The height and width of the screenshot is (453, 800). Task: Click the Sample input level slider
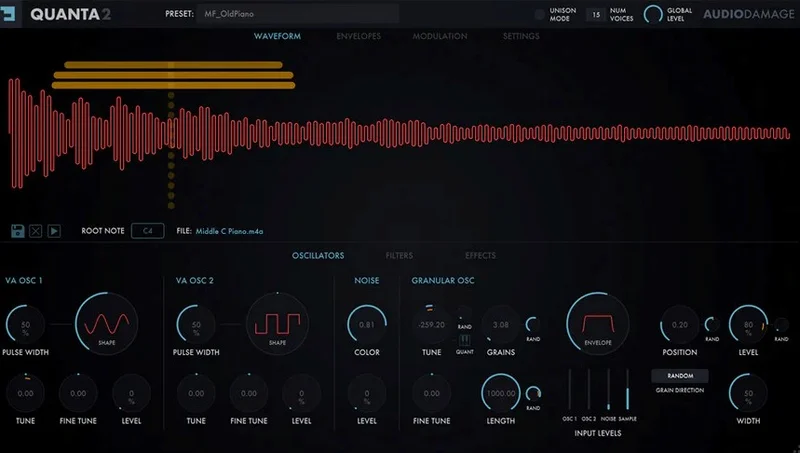pyautogui.click(x=628, y=390)
